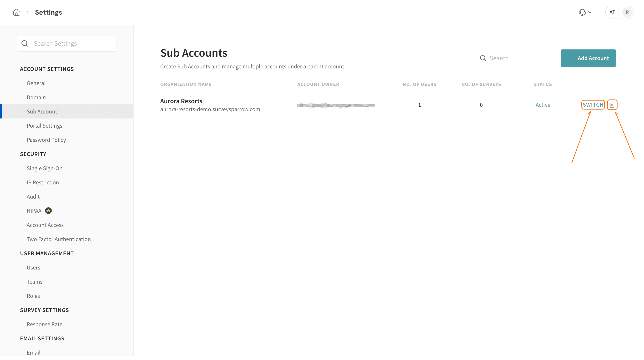Screen dimensions: 644x360
Task: Open Two Factor Authentication settings
Action: 59,239
